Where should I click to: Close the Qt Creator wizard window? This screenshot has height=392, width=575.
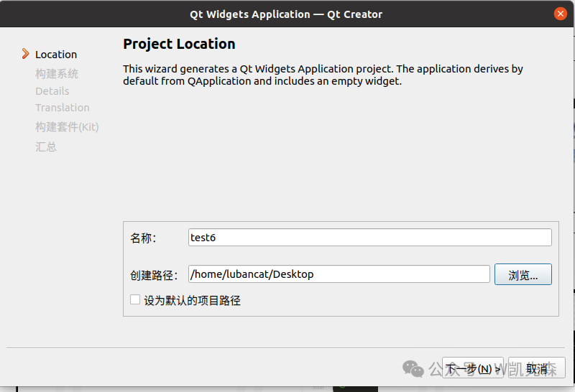[560, 14]
